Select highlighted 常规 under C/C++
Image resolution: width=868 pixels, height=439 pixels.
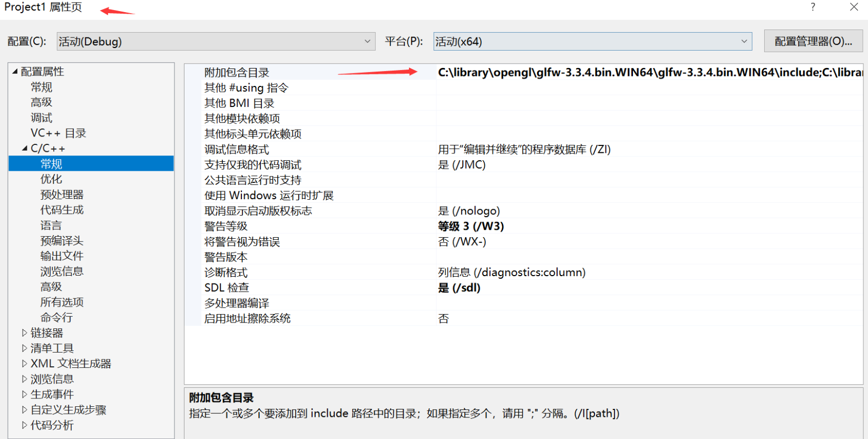coord(91,163)
